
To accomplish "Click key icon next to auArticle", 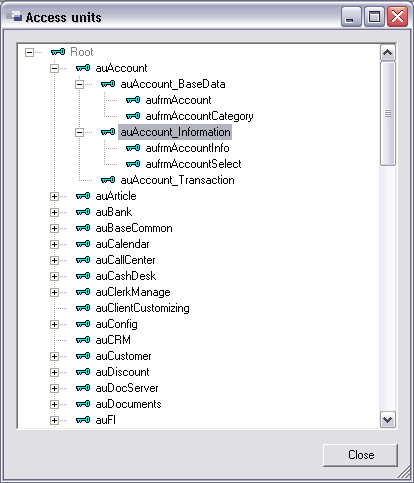I will point(83,196).
